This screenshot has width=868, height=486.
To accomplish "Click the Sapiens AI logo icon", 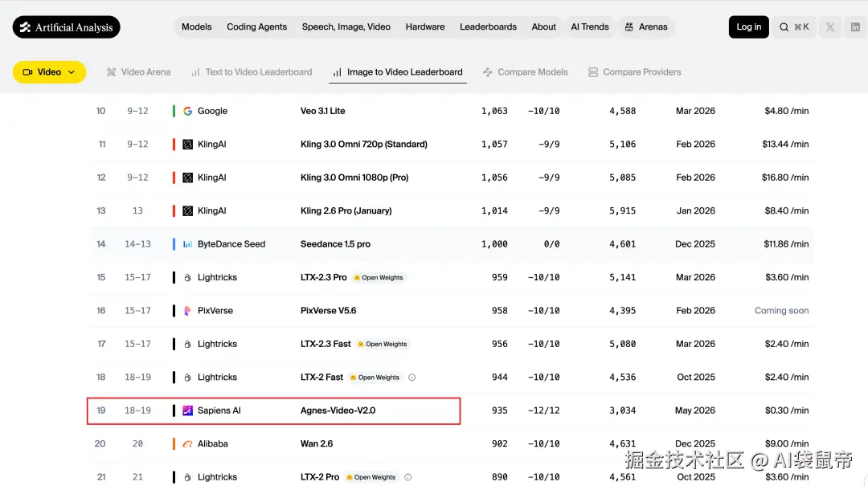I will (187, 410).
